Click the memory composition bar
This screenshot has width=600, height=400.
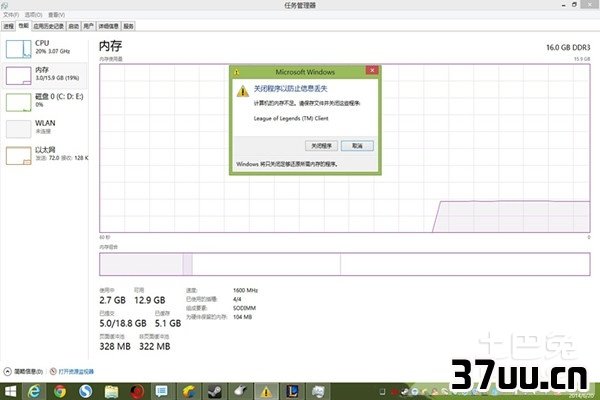point(345,264)
